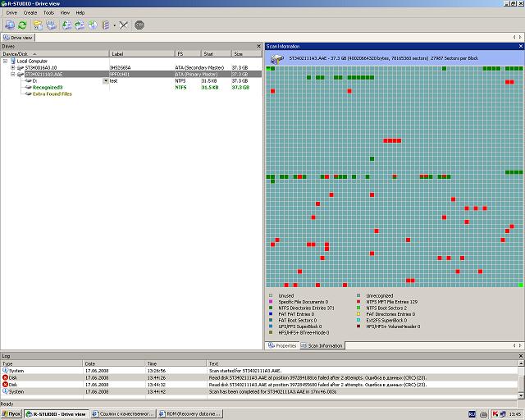
Task: Collapse the ST340211A3.AAE drive node
Action: 13,75
